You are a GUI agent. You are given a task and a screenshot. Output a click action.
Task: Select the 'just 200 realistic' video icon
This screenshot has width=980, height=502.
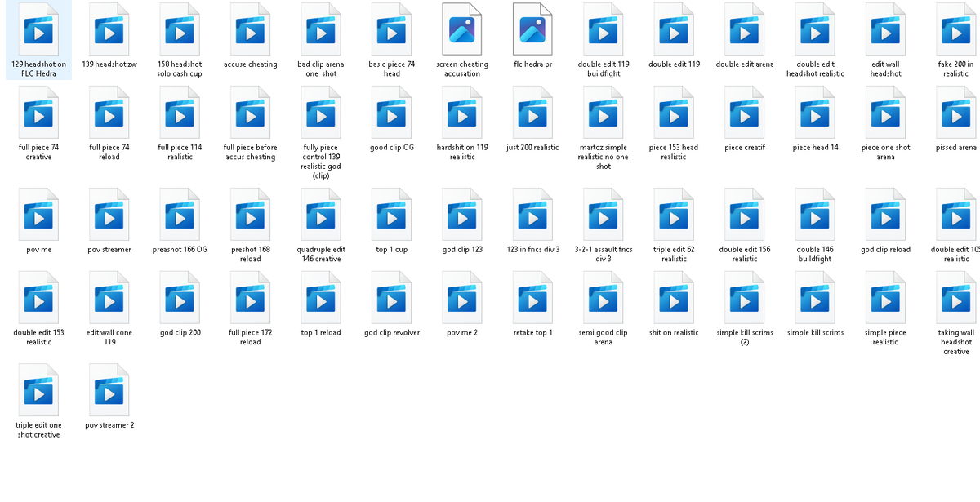click(532, 113)
